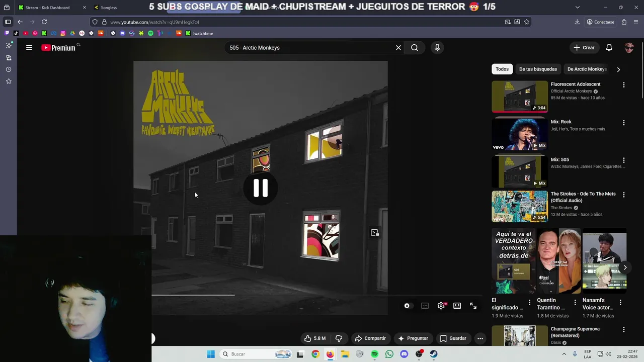Reload the page in browser toolbar
The height and width of the screenshot is (362, 644).
coord(44,22)
